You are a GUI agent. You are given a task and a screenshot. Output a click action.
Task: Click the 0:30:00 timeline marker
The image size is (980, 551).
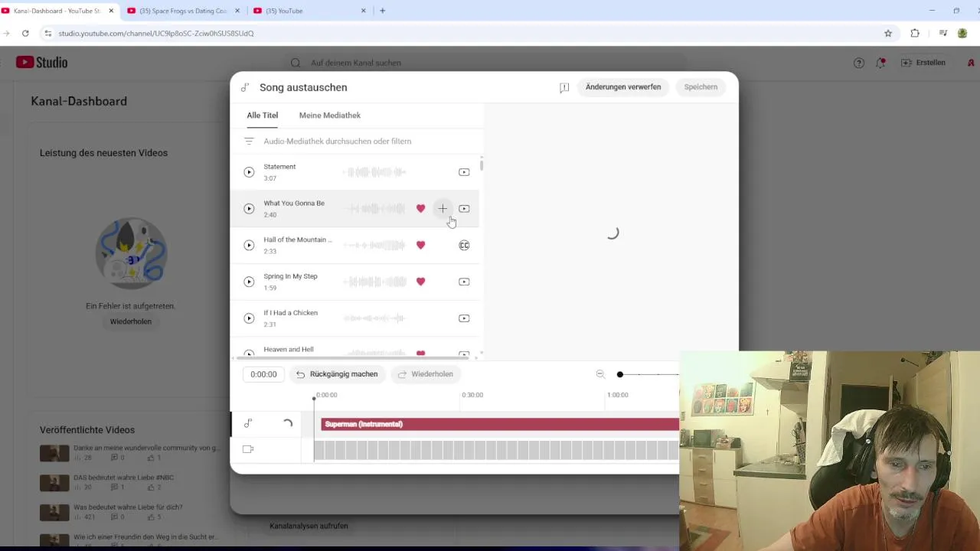[472, 395]
